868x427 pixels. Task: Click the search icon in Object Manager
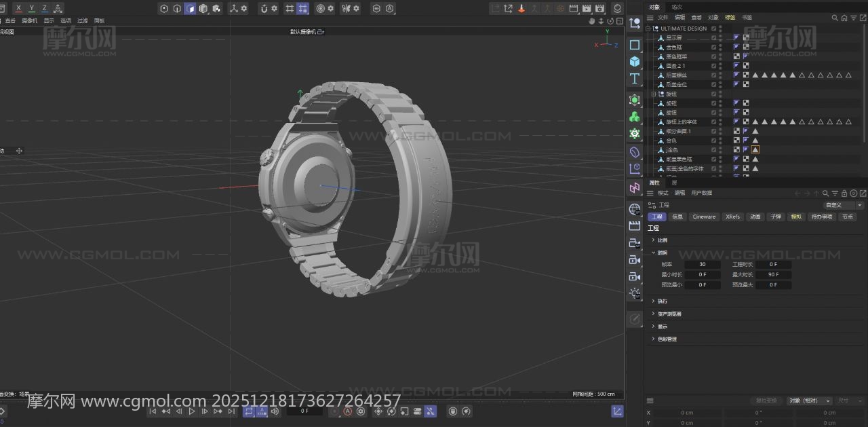coord(835,18)
